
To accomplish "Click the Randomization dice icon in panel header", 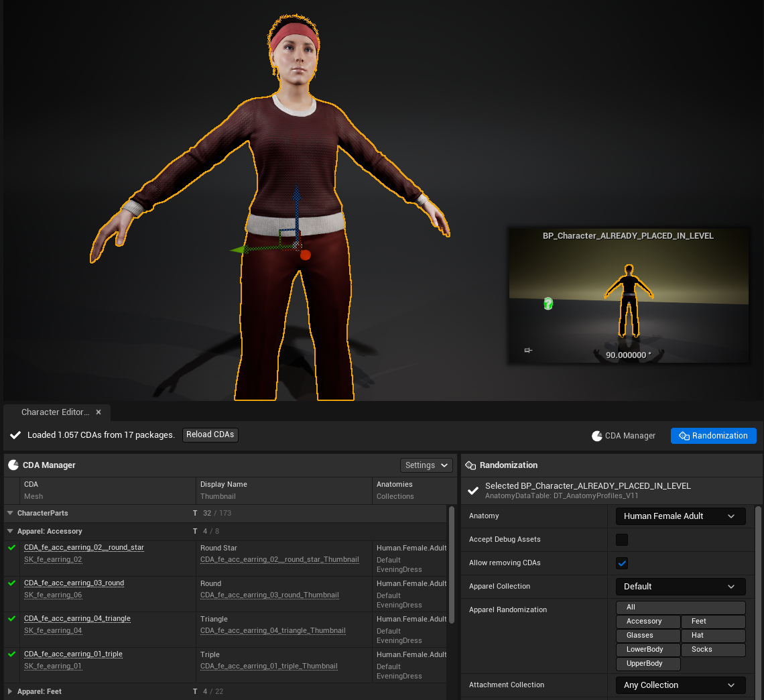I will pyautogui.click(x=470, y=465).
